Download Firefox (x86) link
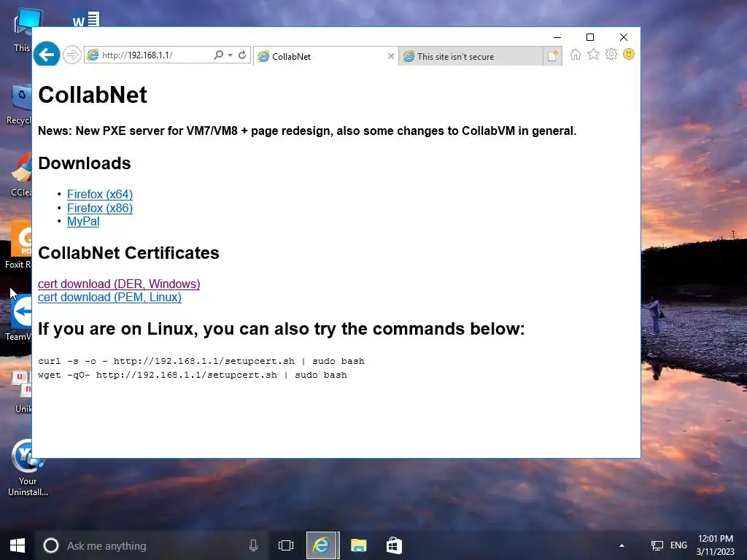747x560 pixels. click(x=99, y=208)
